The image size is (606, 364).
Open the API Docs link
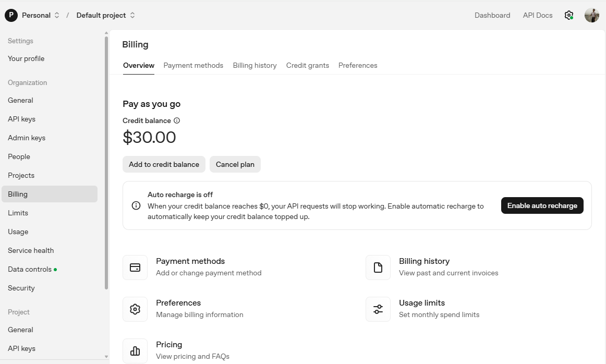click(x=537, y=15)
